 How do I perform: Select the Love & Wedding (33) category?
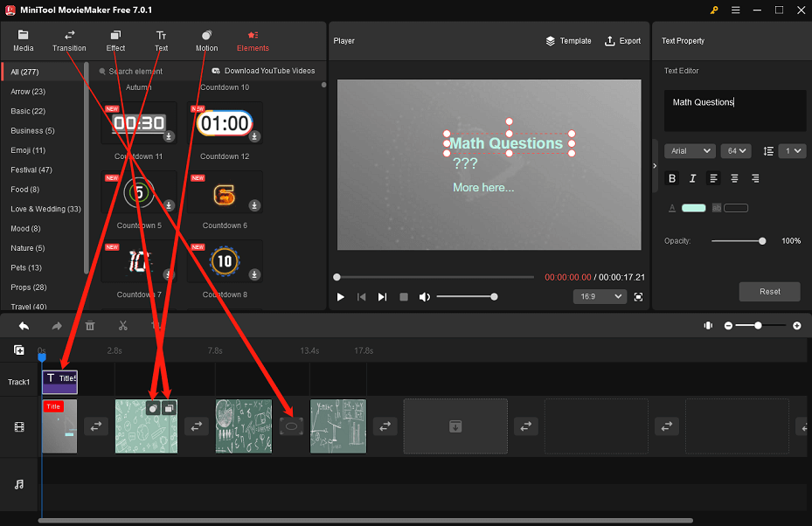coord(45,209)
